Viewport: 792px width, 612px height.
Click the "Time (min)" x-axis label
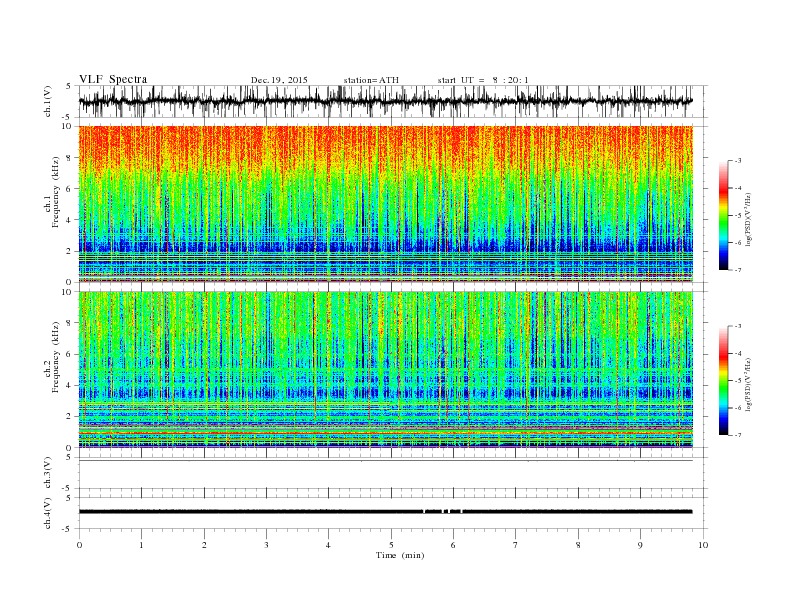tap(400, 555)
